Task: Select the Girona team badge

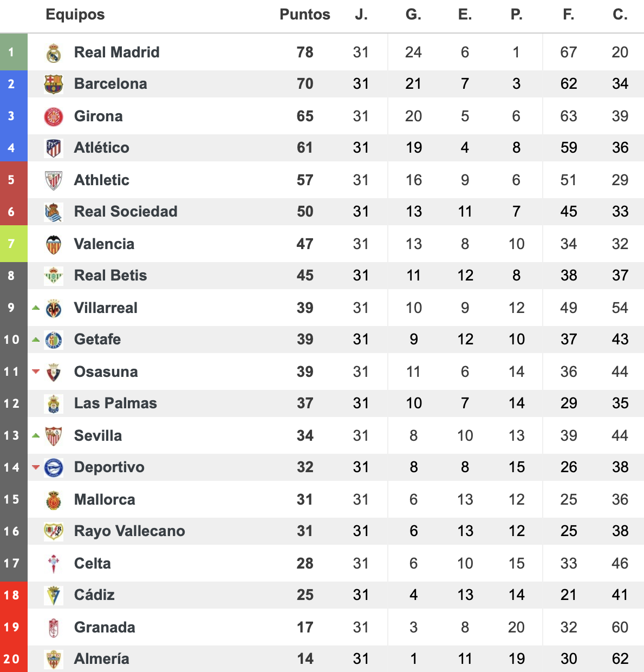Action: coord(54,116)
